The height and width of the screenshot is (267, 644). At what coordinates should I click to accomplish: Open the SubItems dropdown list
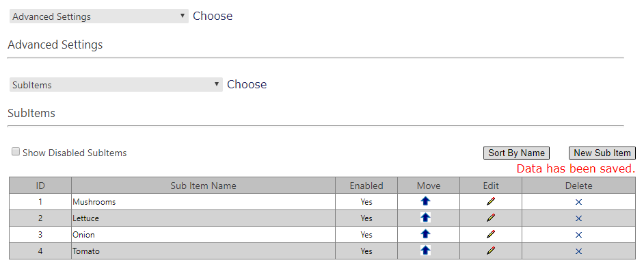point(116,85)
